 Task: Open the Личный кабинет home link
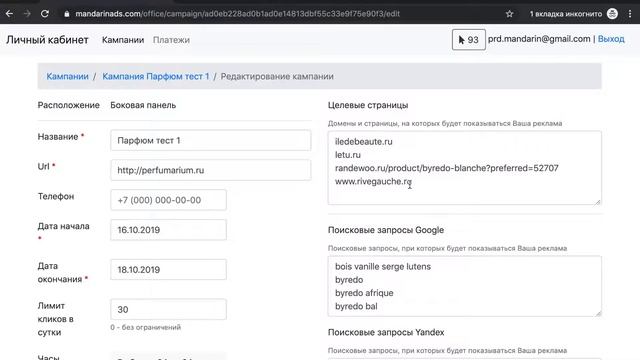point(47,40)
